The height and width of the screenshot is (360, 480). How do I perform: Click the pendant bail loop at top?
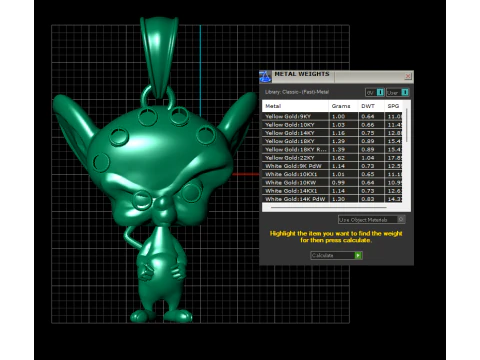(x=159, y=57)
